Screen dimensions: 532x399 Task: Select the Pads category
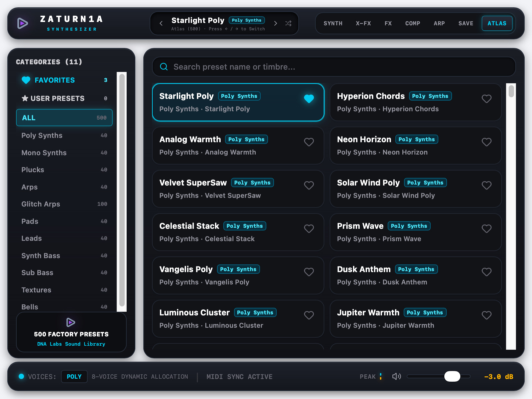(64, 221)
